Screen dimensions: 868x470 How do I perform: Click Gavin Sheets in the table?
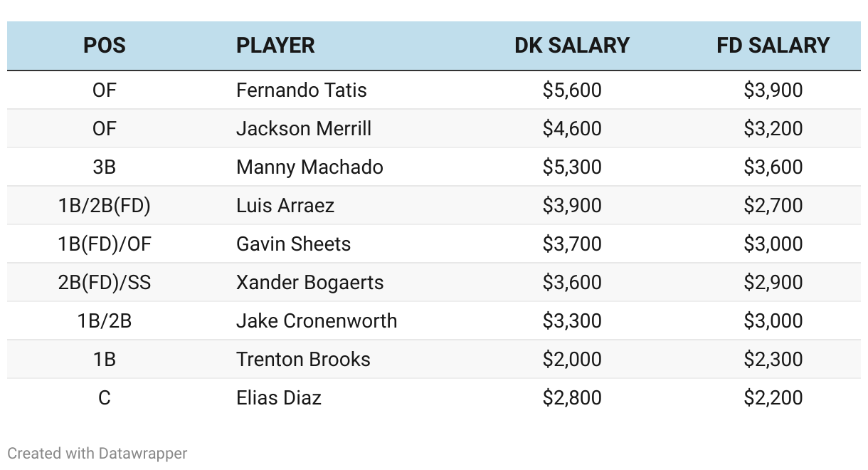[294, 244]
